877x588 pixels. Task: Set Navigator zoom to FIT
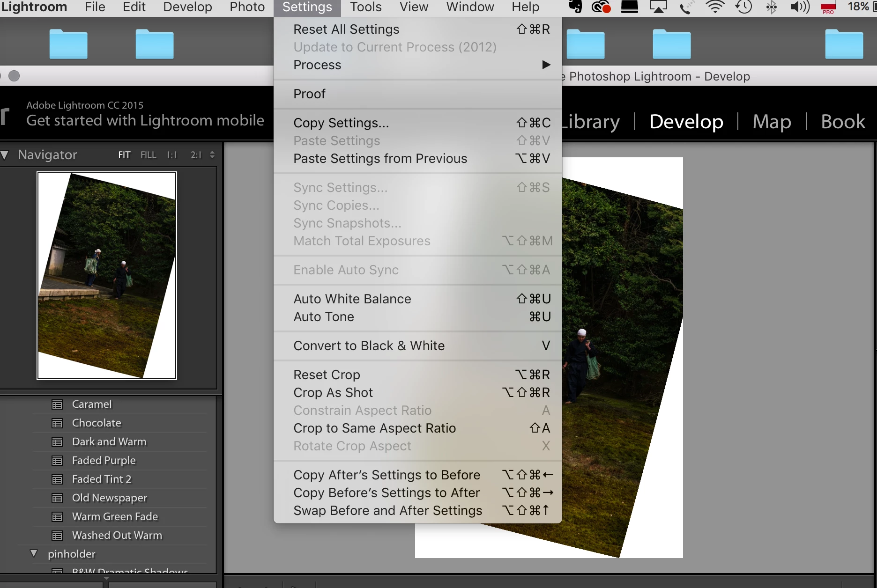[124, 154]
